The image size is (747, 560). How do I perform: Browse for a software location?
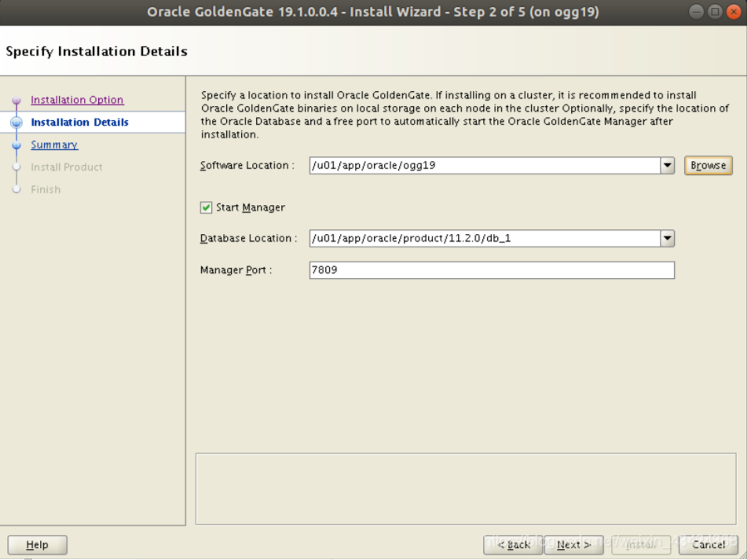click(709, 166)
